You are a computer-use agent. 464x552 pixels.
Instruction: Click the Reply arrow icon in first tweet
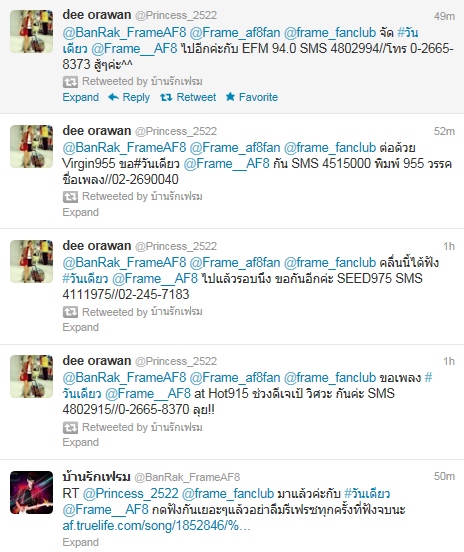click(x=113, y=97)
